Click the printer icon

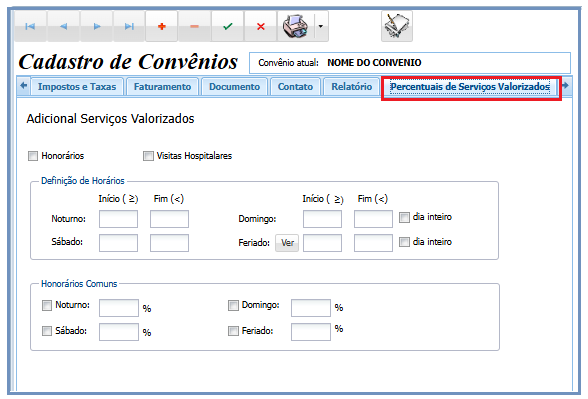tap(296, 26)
